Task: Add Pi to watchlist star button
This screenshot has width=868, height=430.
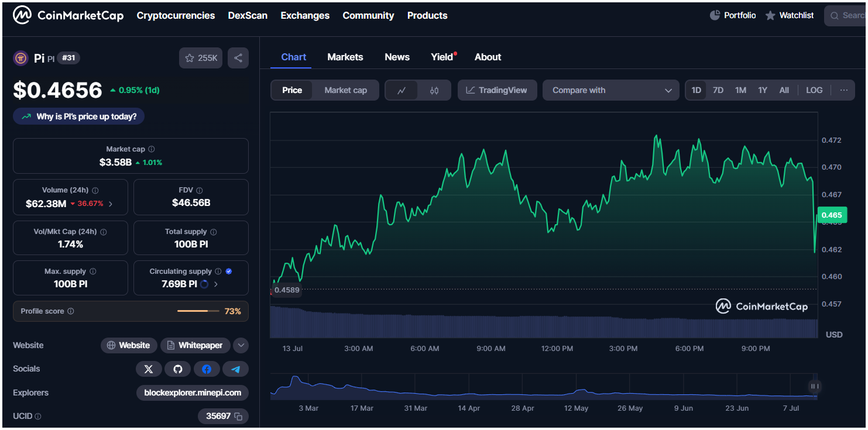Action: coord(201,58)
